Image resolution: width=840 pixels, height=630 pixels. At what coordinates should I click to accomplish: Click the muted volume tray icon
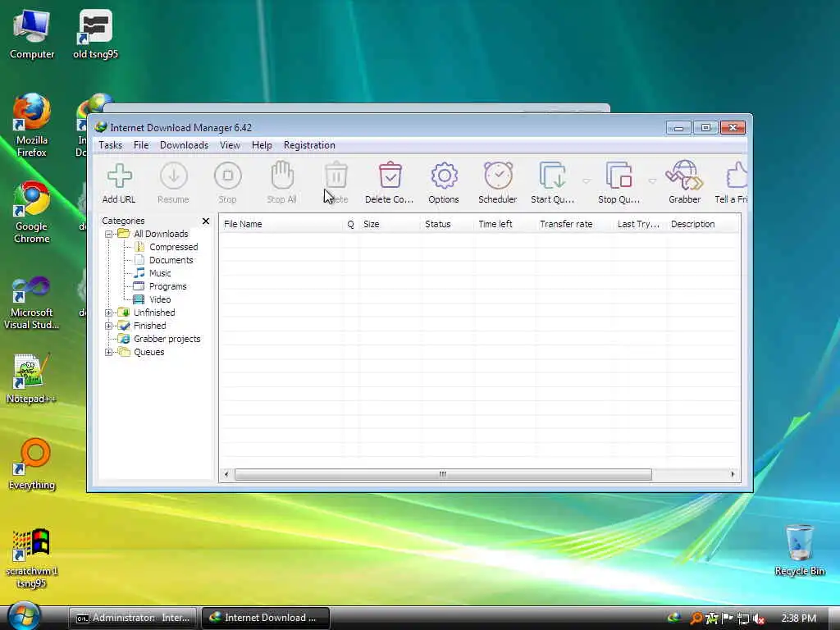click(759, 619)
